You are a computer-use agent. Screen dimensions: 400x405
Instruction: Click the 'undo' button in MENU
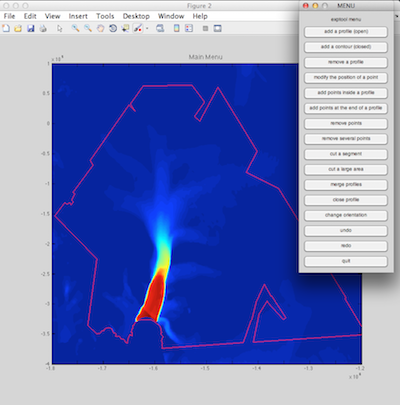pos(346,231)
